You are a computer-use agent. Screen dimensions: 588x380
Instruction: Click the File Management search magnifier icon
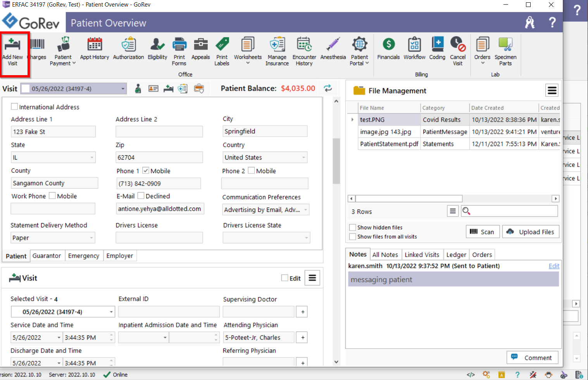[x=466, y=211]
